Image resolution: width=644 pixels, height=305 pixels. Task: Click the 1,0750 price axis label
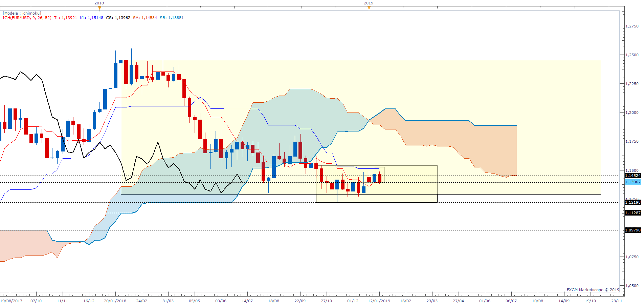[x=632, y=257]
